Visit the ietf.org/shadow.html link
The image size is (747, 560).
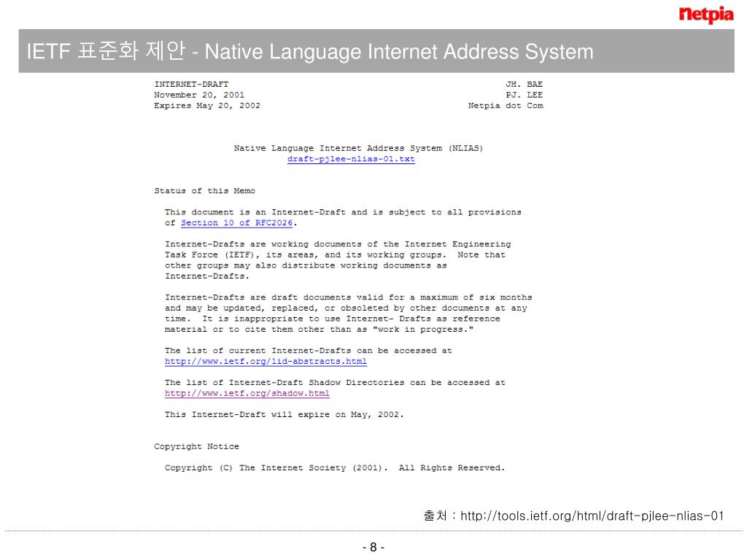[x=247, y=393]
